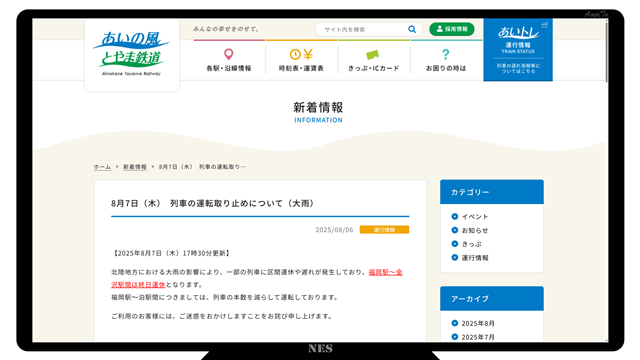Select お知らせ category
Viewport: 640px width, 360px height.
click(475, 231)
